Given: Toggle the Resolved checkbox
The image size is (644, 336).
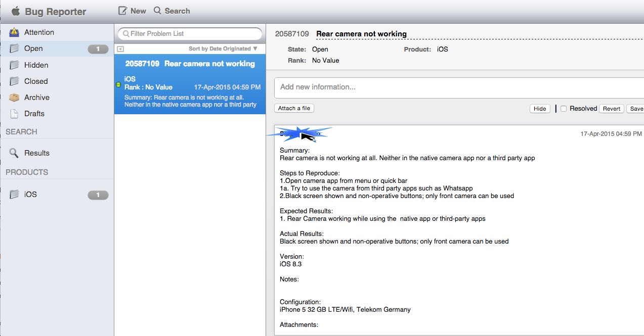Looking at the screenshot, I should click(x=564, y=109).
